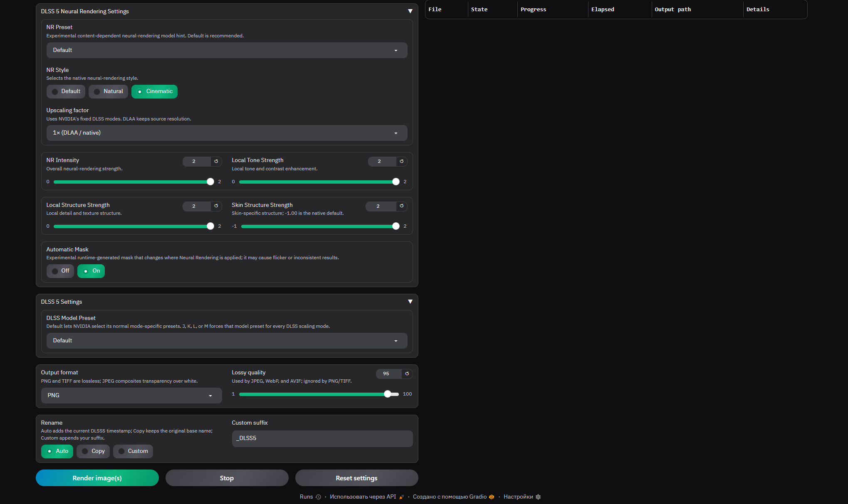
Task: Reset Local Structure Strength value icon
Action: pyautogui.click(x=216, y=206)
